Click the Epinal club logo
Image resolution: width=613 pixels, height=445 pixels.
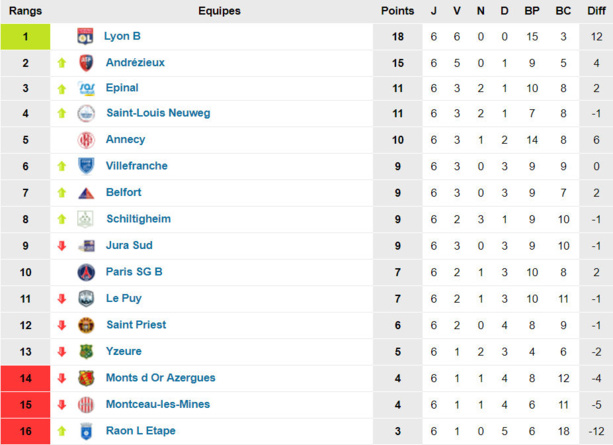pos(86,88)
